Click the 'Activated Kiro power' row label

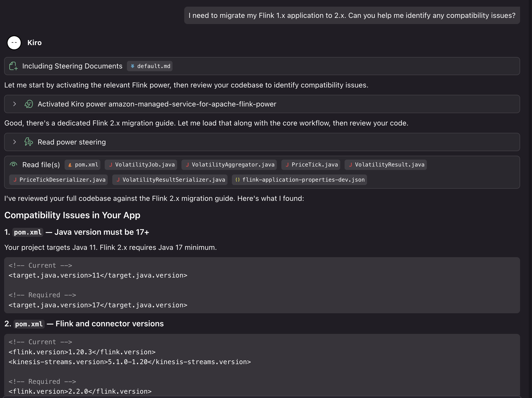tap(157, 104)
